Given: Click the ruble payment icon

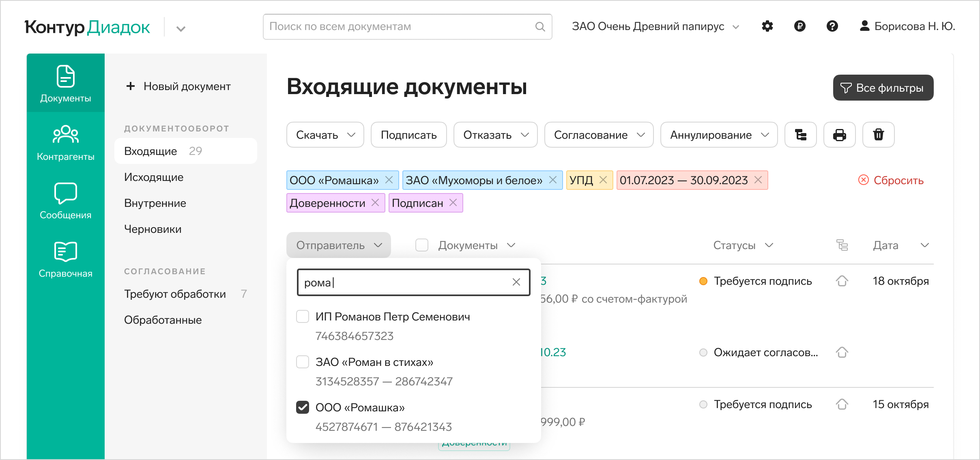Looking at the screenshot, I should coord(799,26).
